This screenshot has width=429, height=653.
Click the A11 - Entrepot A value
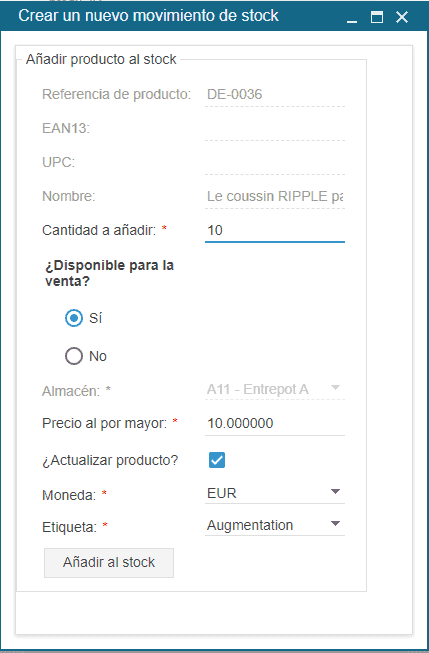pos(258,389)
